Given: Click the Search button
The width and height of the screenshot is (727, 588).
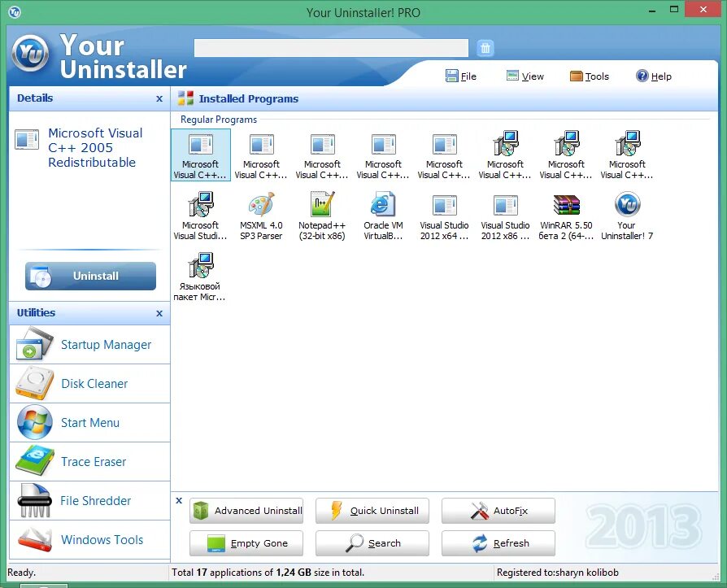Looking at the screenshot, I should 372,543.
